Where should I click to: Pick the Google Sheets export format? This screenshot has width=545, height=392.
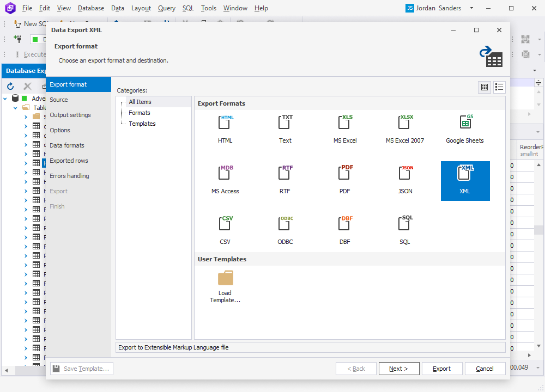pyautogui.click(x=464, y=129)
